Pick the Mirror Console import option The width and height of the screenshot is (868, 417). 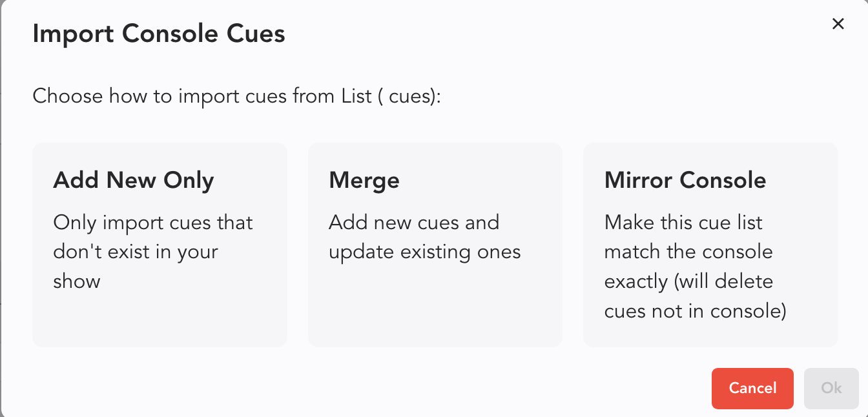coord(710,245)
